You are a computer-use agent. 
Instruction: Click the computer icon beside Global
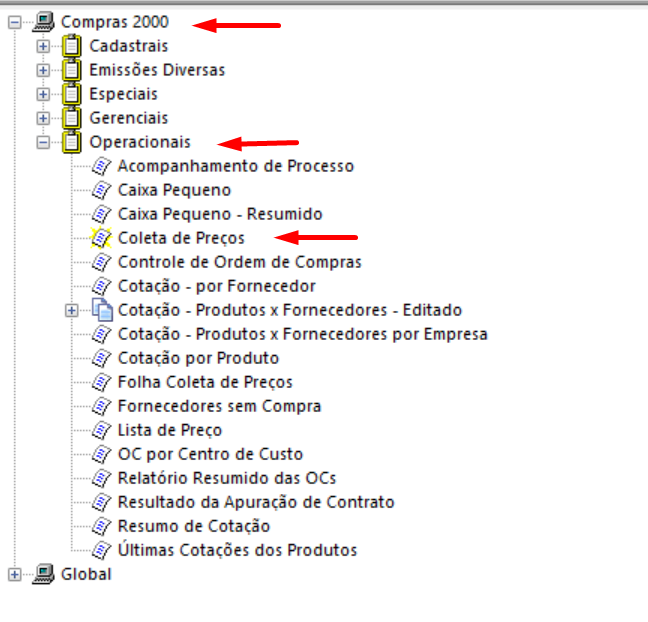pyautogui.click(x=44, y=574)
